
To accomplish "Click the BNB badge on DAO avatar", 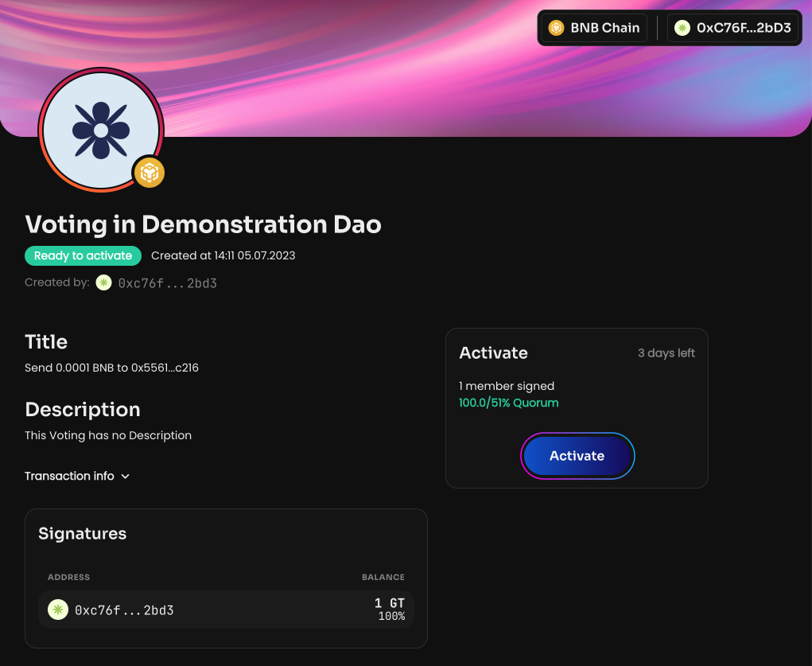I will pos(150,173).
